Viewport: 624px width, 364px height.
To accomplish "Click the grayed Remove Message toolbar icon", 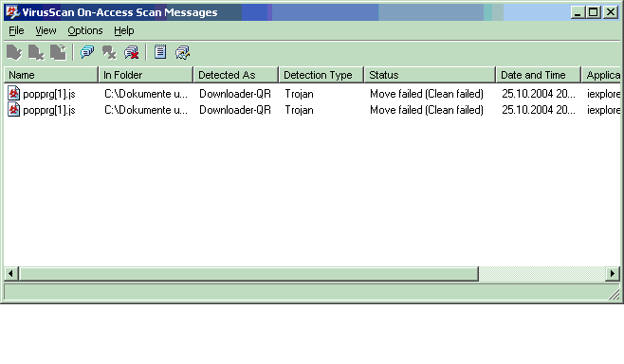I will click(x=109, y=52).
